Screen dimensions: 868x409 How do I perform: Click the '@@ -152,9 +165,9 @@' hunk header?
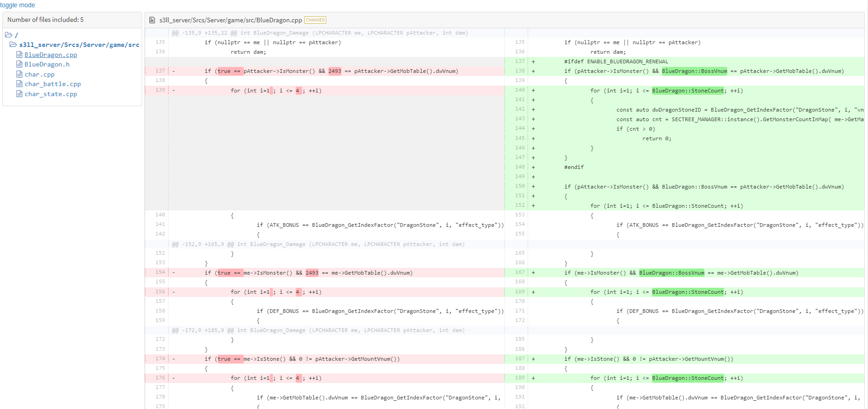(x=318, y=244)
